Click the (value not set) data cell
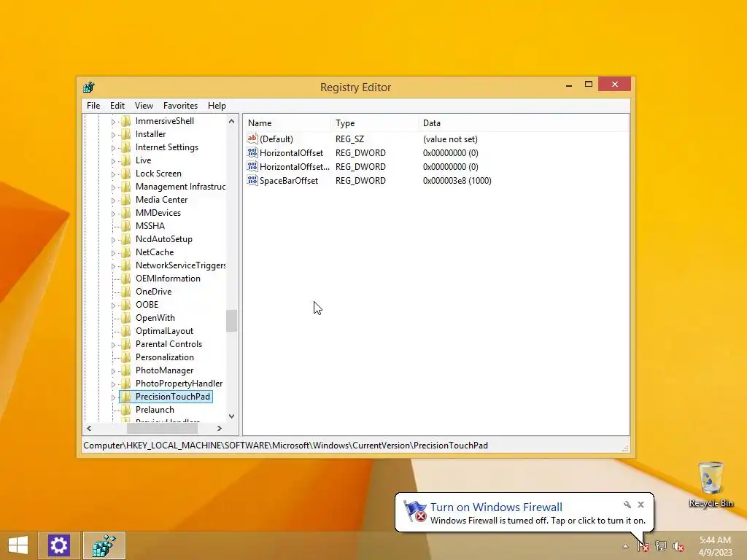Screen dimensions: 747x560 coord(450,139)
